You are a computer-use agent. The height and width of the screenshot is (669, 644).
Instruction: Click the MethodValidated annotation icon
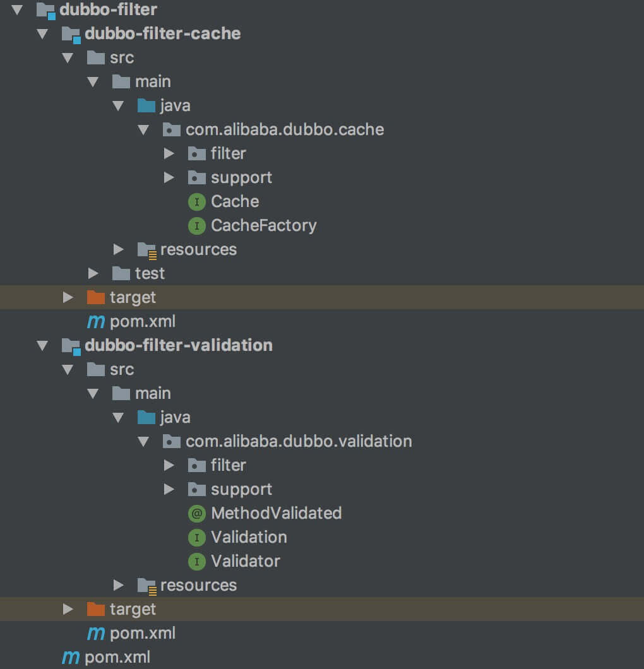point(197,513)
